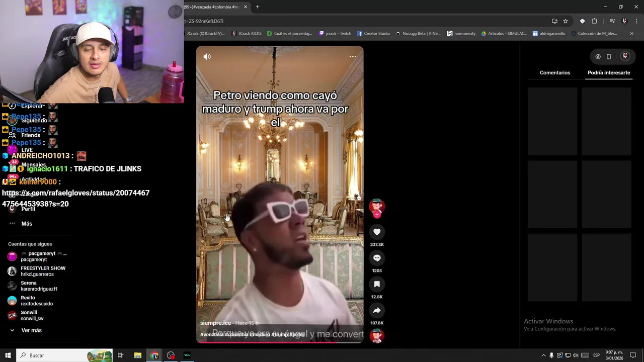
Task: Click the install app icon in address bar
Action: pos(554,21)
